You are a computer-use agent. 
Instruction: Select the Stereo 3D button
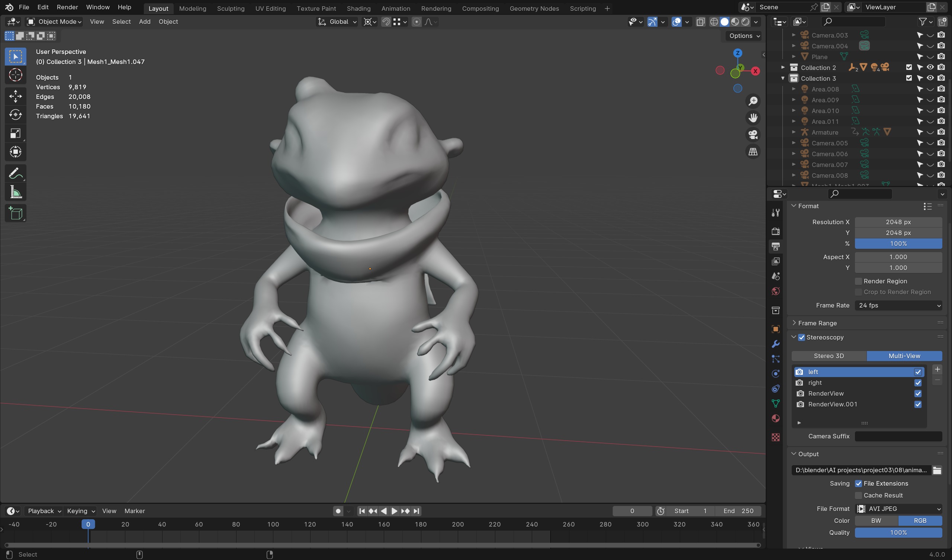tap(829, 356)
